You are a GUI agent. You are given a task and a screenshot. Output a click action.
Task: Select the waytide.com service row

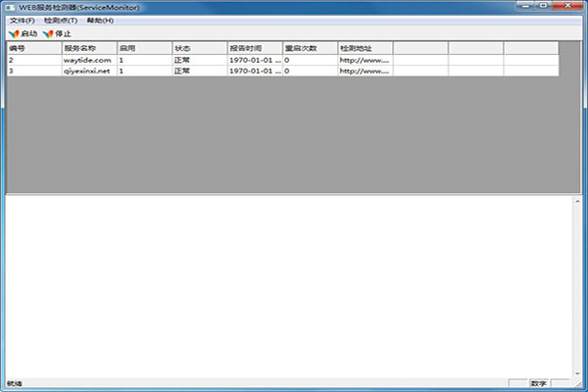[x=87, y=60]
